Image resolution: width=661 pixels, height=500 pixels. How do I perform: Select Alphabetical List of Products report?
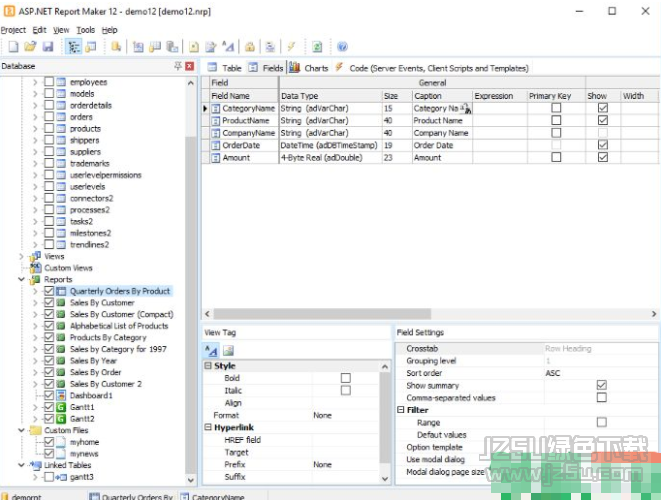[x=119, y=326]
